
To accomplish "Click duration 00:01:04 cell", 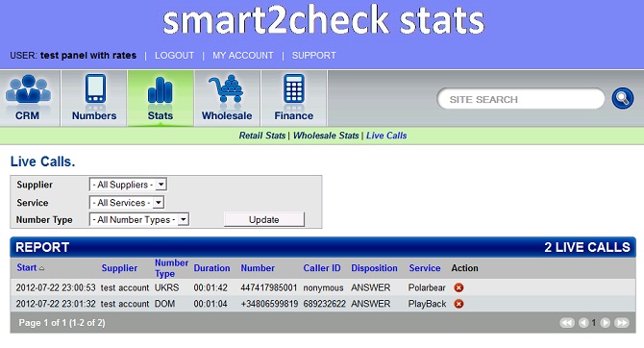I will pyautogui.click(x=211, y=304).
